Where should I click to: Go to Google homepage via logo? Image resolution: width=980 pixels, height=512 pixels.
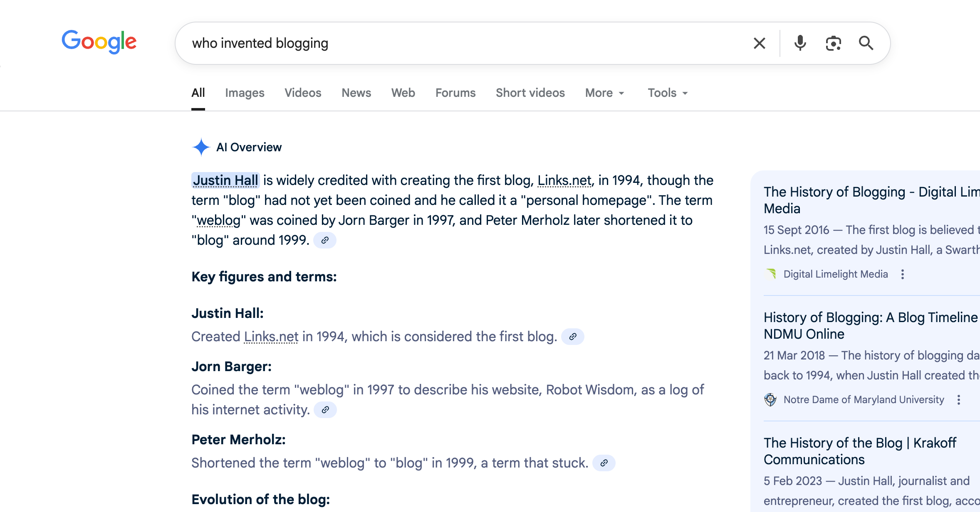(99, 42)
